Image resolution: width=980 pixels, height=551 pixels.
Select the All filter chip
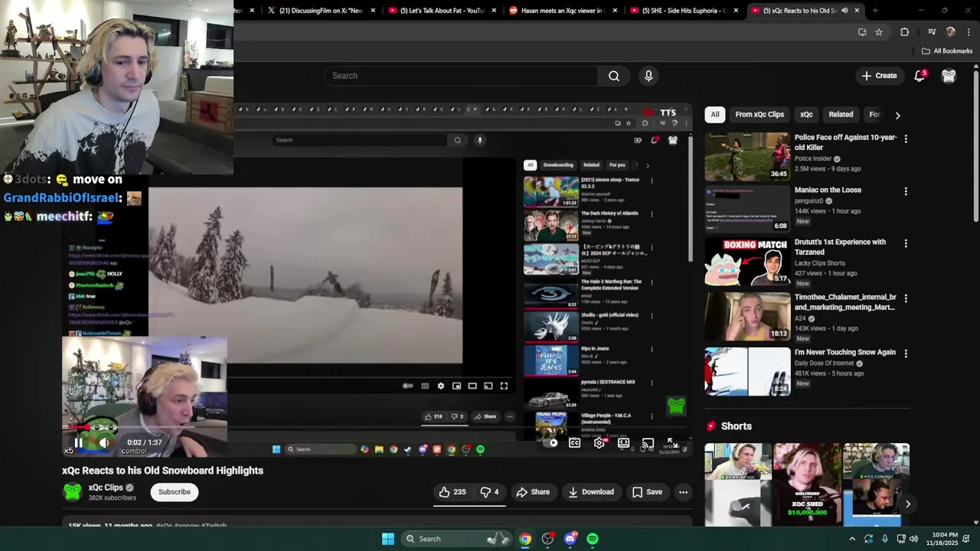pos(715,114)
